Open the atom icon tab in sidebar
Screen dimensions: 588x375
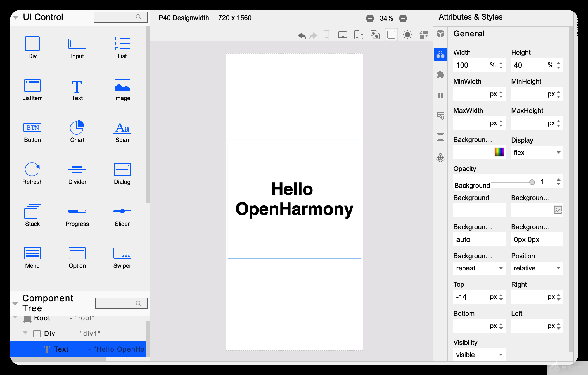coord(440,158)
